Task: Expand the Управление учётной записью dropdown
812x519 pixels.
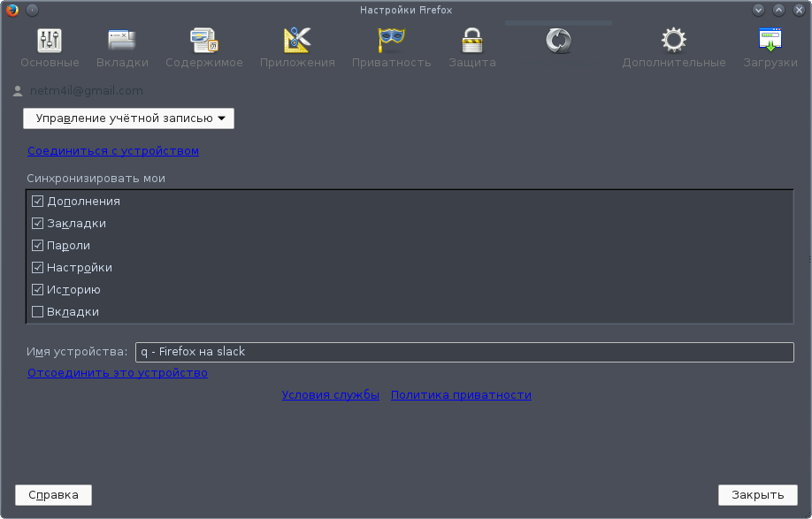Action: [x=128, y=118]
